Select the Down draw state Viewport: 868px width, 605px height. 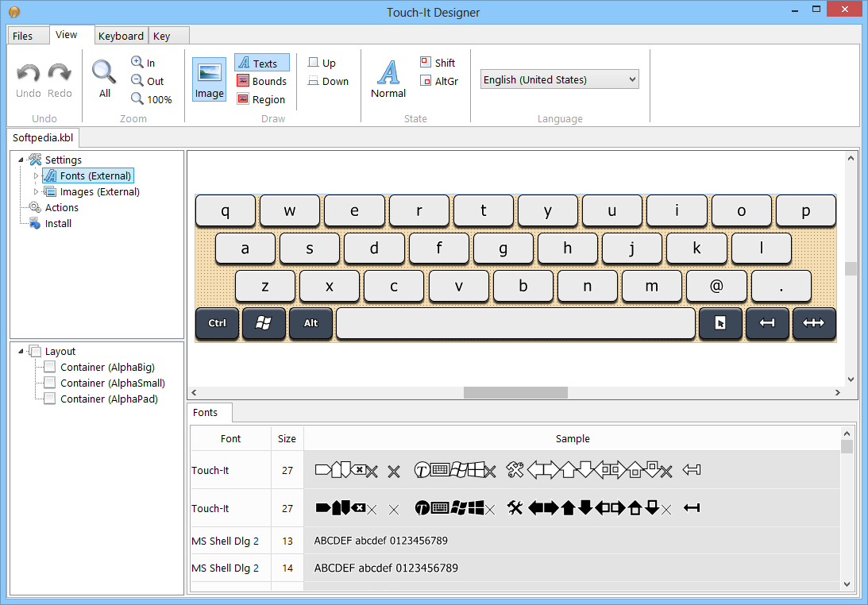(x=328, y=81)
